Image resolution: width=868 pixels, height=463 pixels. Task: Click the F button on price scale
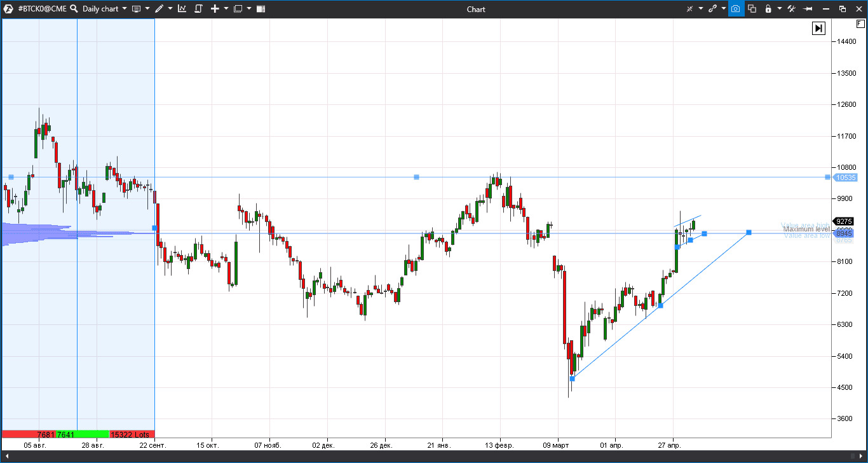[860, 24]
